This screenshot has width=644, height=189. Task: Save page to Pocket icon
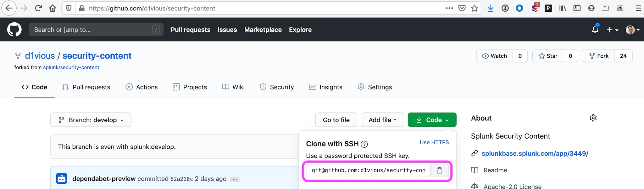click(x=462, y=8)
